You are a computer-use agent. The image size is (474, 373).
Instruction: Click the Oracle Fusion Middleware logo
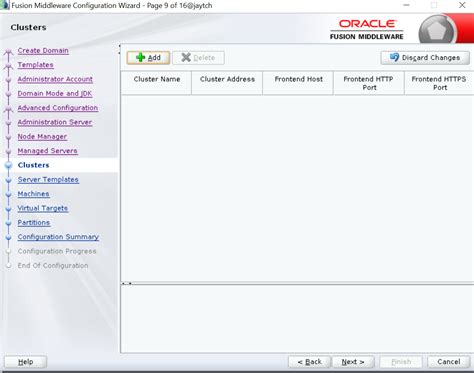366,29
